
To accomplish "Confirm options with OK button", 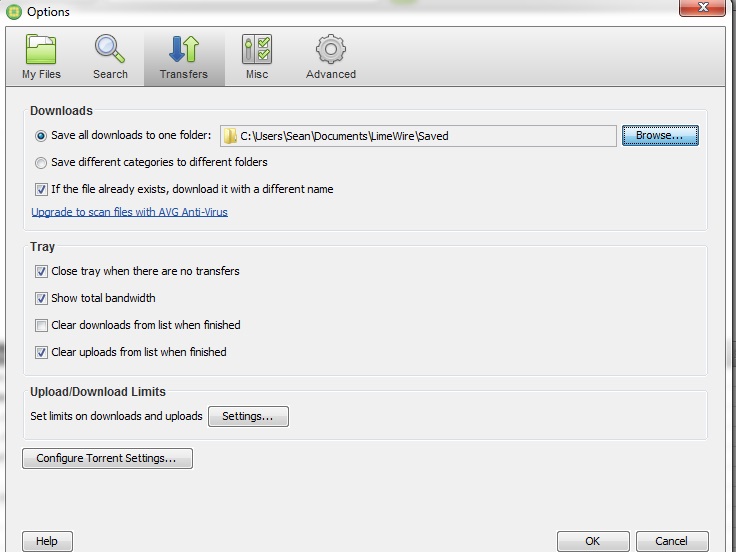I will 592,541.
